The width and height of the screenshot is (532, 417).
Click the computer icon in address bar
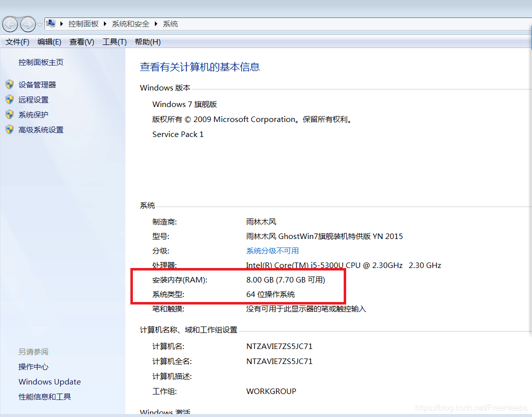tap(51, 23)
